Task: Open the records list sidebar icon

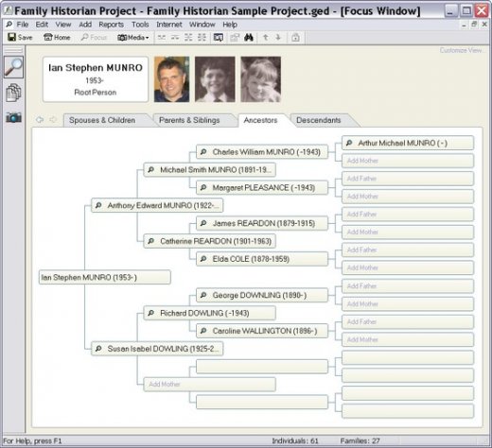Action: [13, 93]
